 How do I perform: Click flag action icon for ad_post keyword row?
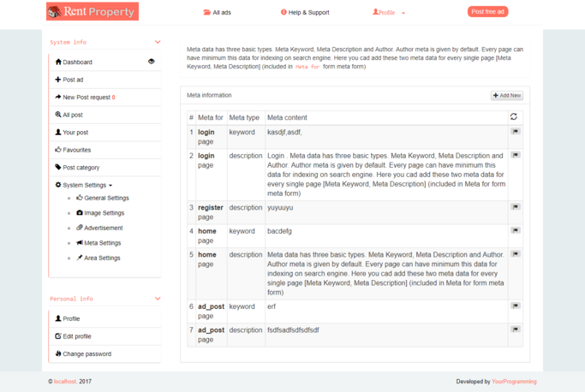tap(515, 306)
